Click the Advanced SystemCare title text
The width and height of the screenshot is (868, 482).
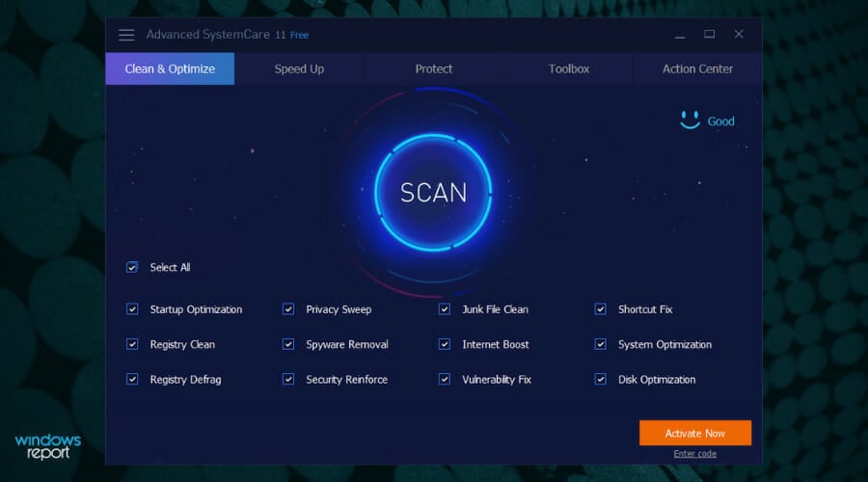[x=207, y=35]
